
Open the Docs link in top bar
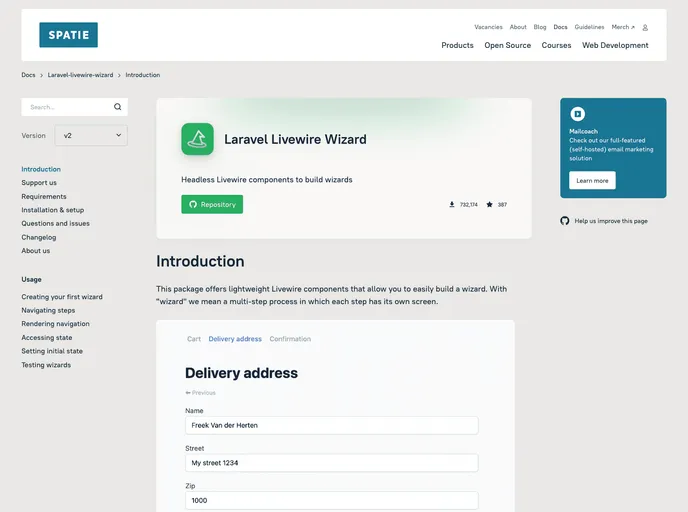tap(560, 27)
